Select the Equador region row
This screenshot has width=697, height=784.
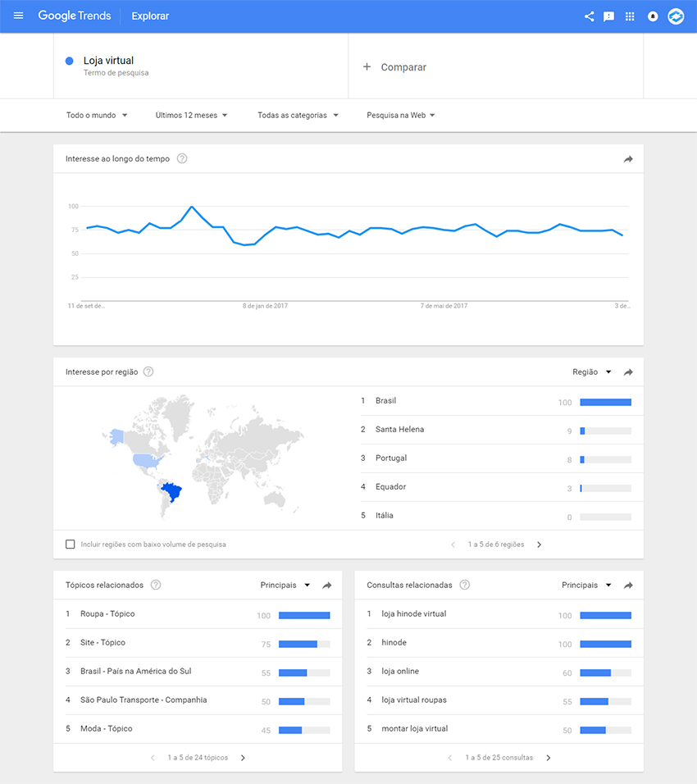tap(502, 487)
